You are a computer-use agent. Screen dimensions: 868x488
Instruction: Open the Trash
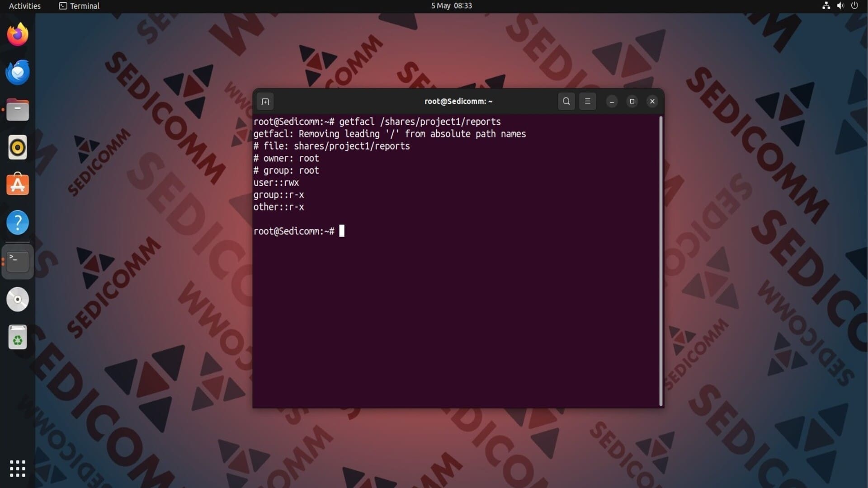18,337
